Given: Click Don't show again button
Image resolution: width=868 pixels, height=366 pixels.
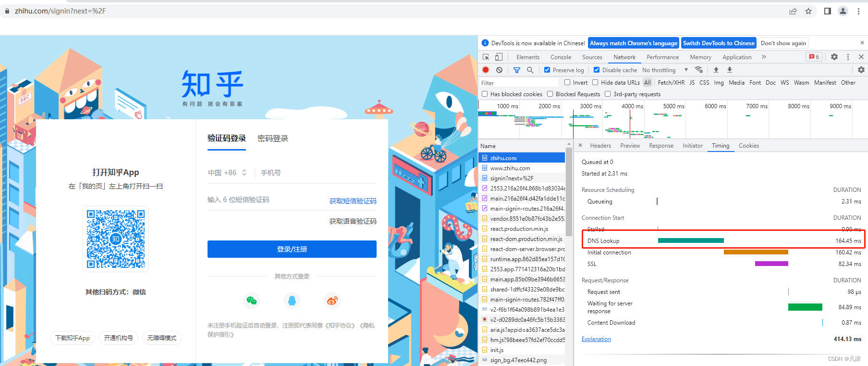Looking at the screenshot, I should point(783,43).
